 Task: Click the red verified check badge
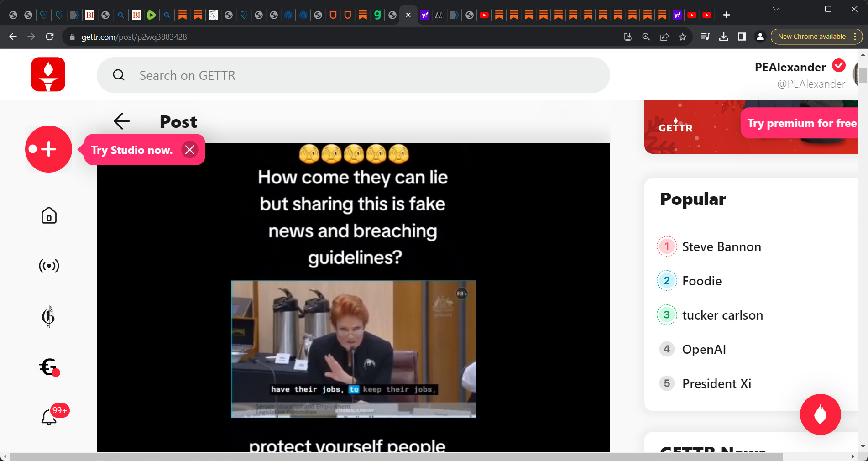839,66
